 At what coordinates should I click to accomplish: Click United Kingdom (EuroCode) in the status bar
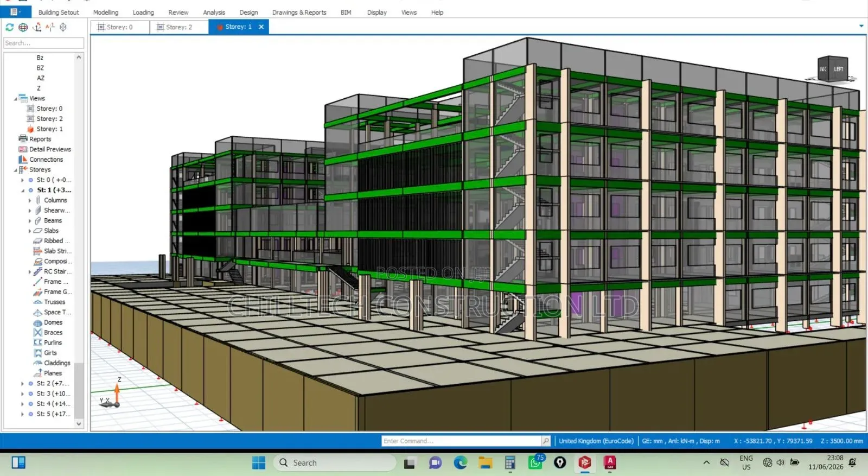(596, 441)
